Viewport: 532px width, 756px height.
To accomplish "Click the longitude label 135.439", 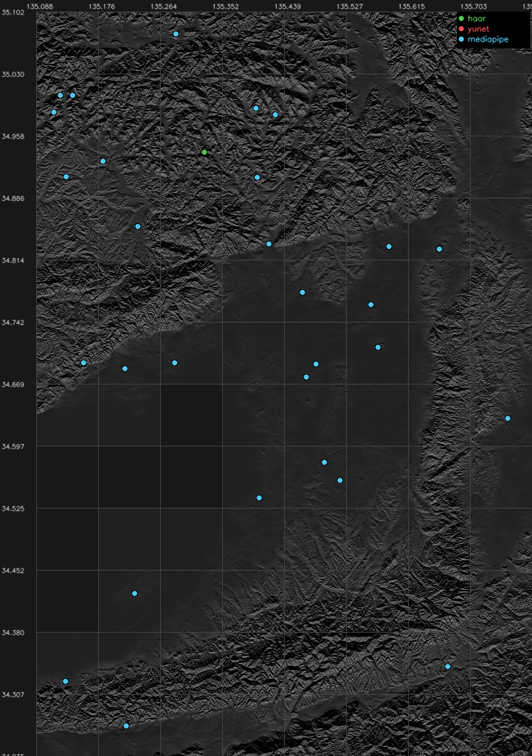I will (x=287, y=6).
